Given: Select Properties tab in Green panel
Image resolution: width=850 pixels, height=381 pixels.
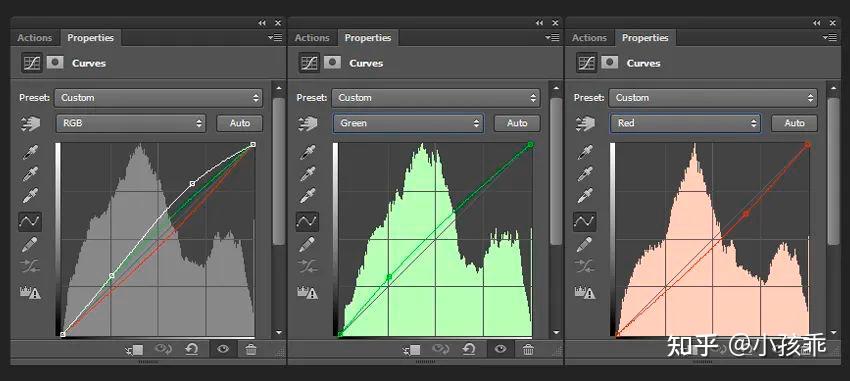Looking at the screenshot, I should pyautogui.click(x=368, y=38).
